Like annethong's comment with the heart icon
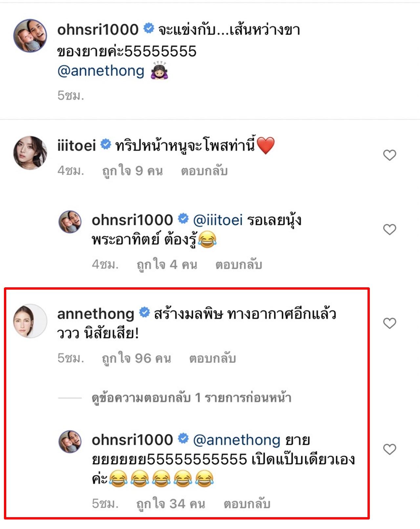Image resolution: width=420 pixels, height=529 pixels. click(389, 323)
